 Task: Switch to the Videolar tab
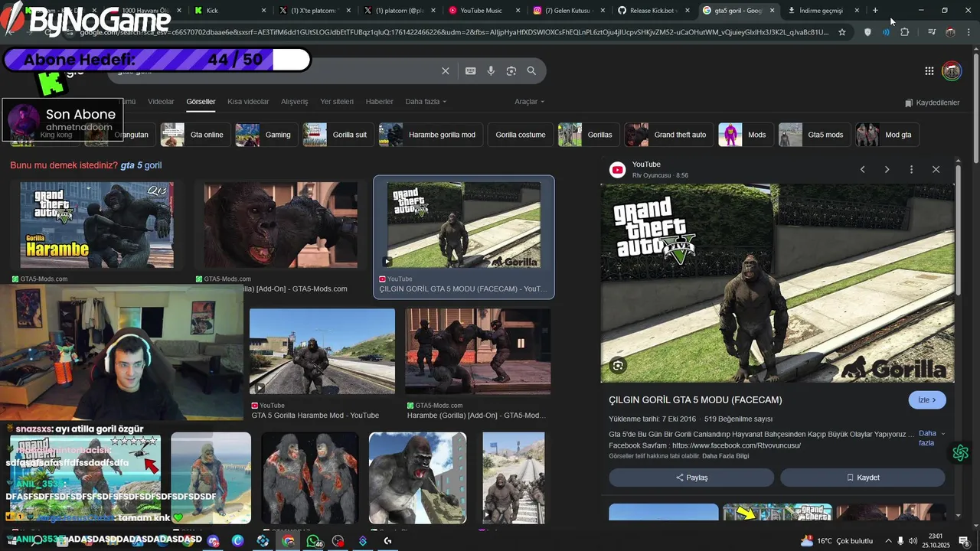[161, 102]
